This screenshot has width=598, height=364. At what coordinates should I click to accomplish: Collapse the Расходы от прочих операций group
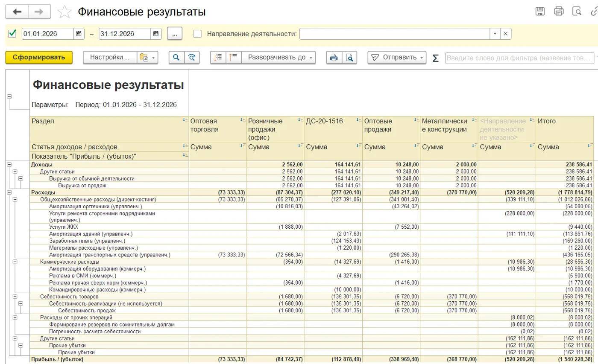pos(15,317)
